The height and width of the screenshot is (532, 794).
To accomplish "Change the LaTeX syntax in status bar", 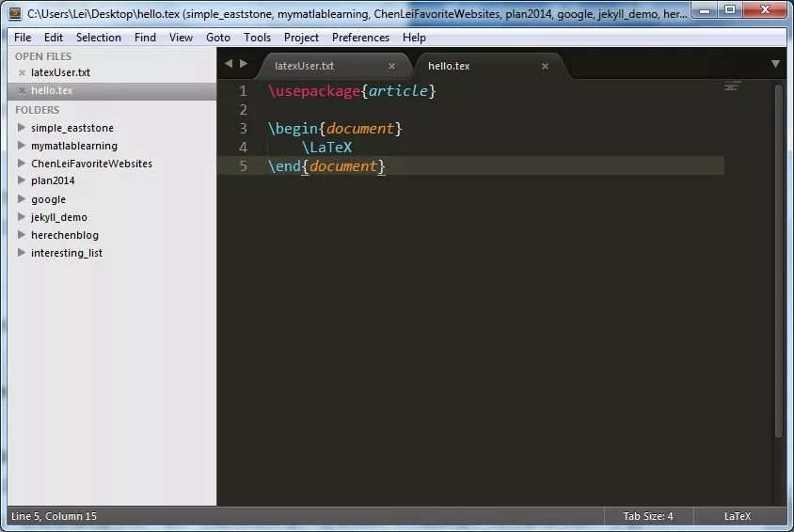I will [x=737, y=516].
